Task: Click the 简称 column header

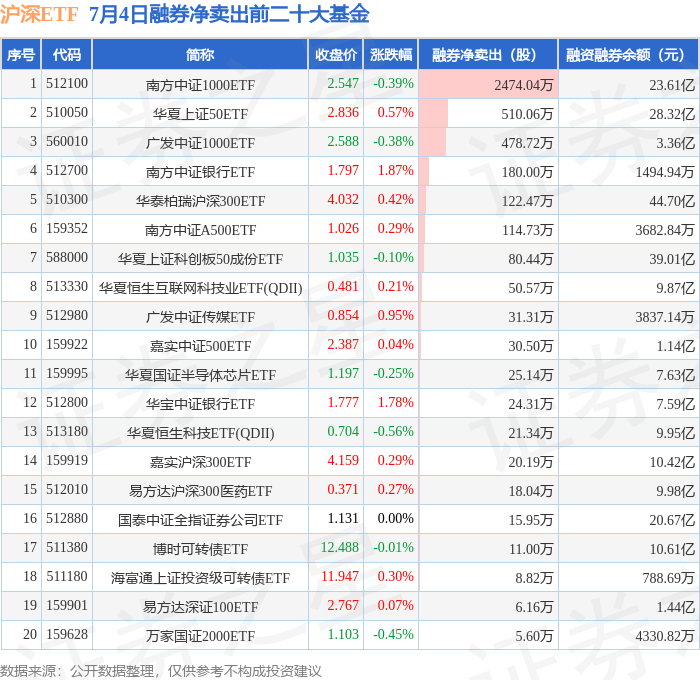Action: (200, 54)
